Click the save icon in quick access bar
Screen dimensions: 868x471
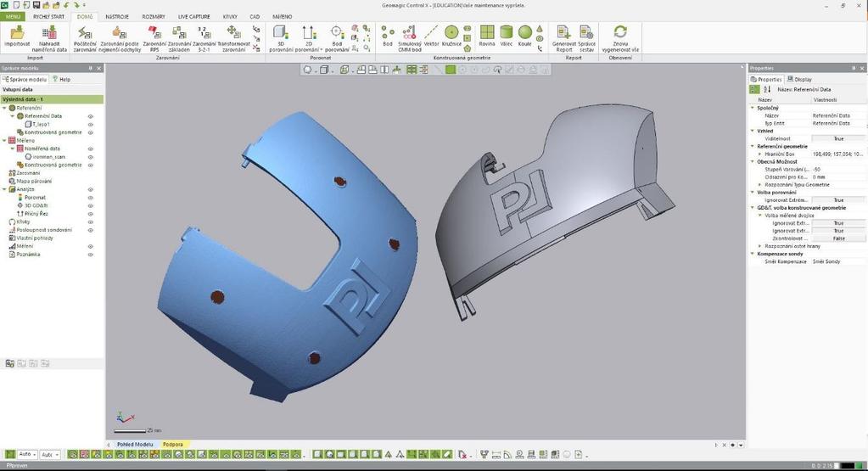(36, 5)
